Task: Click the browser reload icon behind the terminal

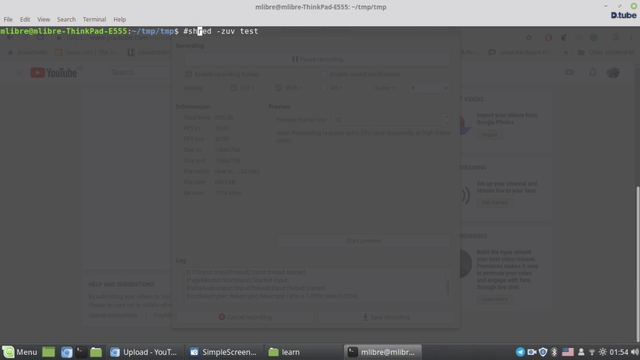Action: (40, 38)
